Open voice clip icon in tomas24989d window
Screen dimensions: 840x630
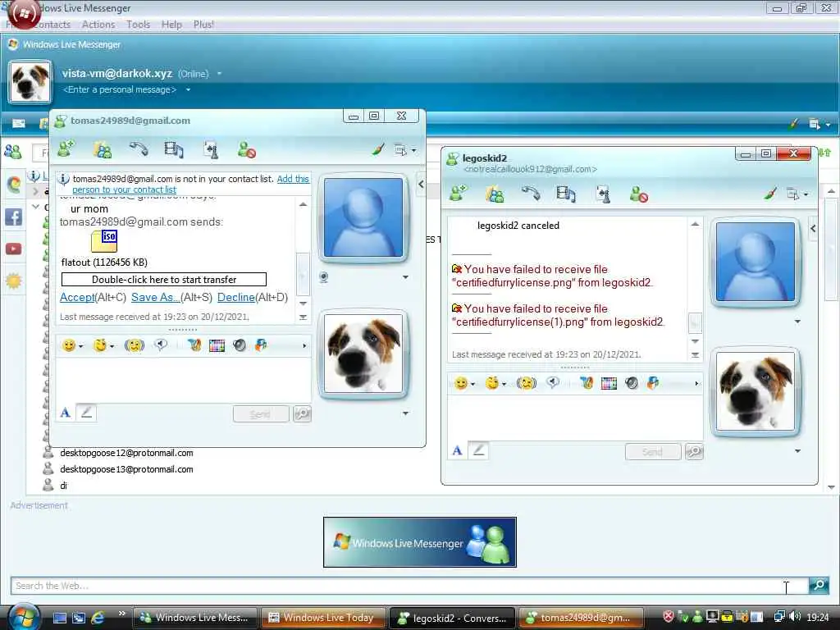(161, 345)
